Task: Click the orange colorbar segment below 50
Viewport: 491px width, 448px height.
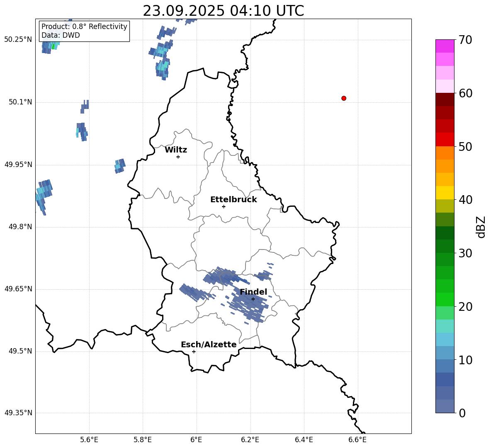Action: tap(445, 153)
